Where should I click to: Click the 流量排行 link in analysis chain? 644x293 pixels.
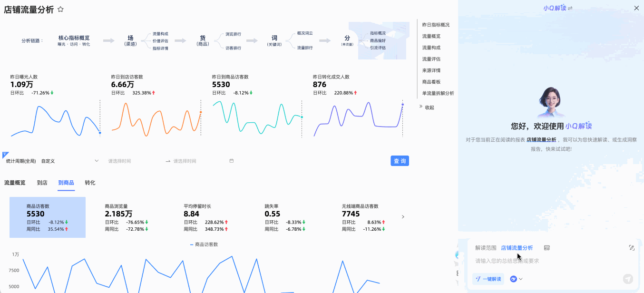coord(305,48)
